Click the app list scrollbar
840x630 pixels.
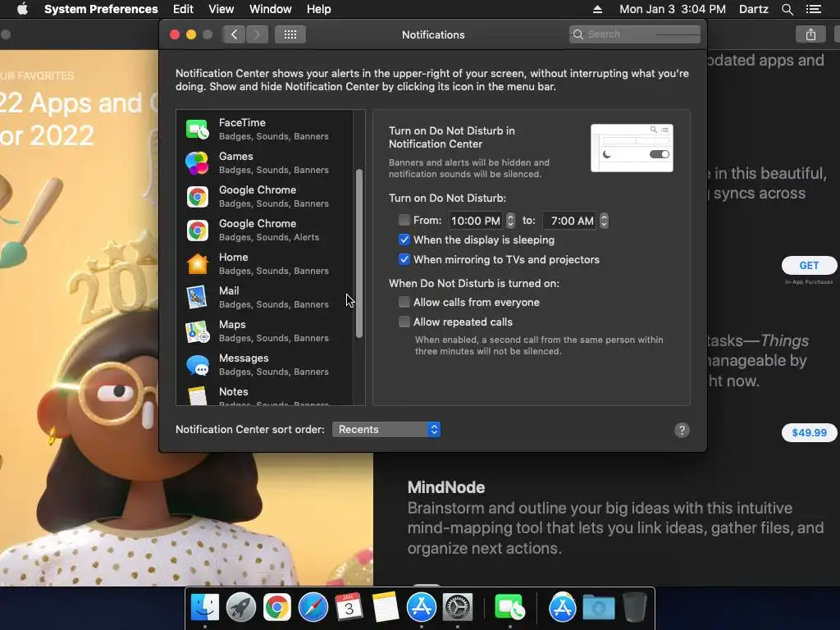(359, 253)
